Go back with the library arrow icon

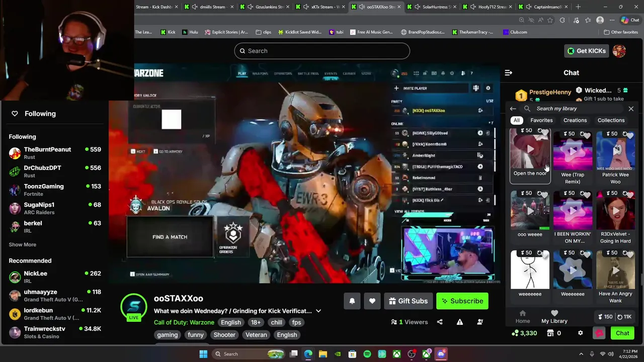click(x=513, y=109)
